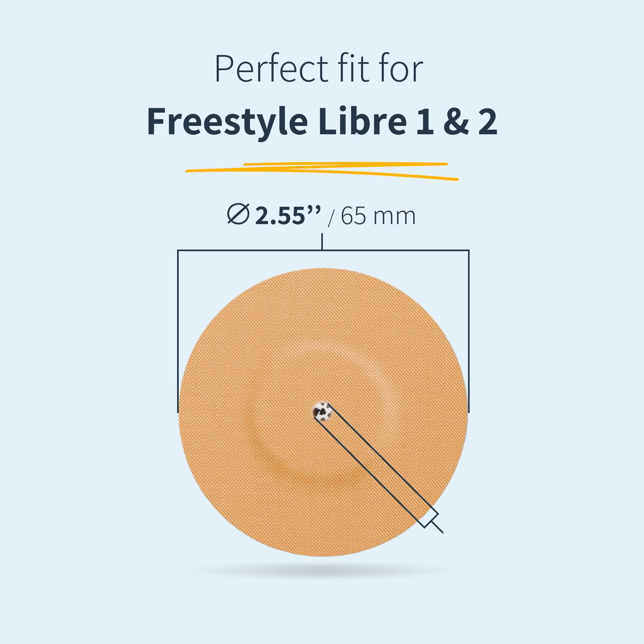This screenshot has height=644, width=644.
Task: Click the diameter symbol before 2.55''
Action: pos(238,214)
